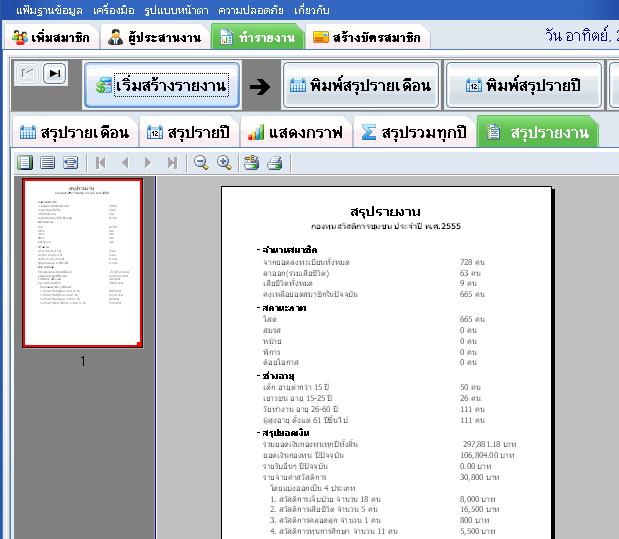
Task: Click the value 16,500 บาท
Action: pos(479,509)
